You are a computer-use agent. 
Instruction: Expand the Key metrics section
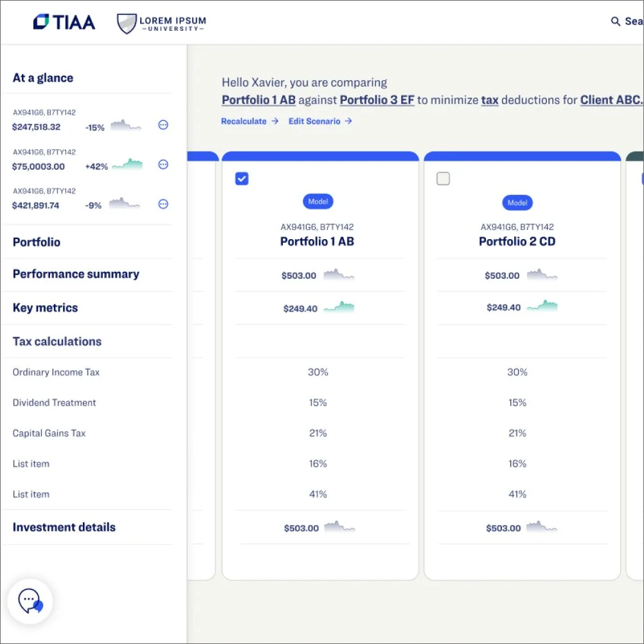click(x=45, y=308)
